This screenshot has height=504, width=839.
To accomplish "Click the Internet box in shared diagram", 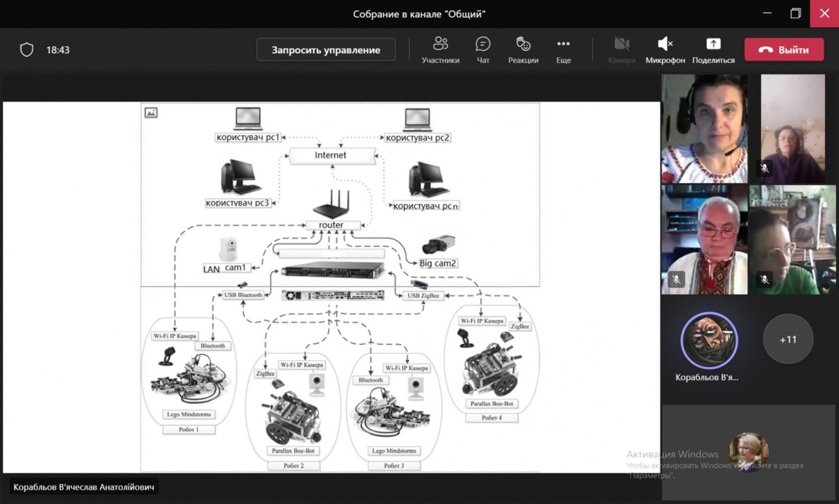I will click(331, 155).
